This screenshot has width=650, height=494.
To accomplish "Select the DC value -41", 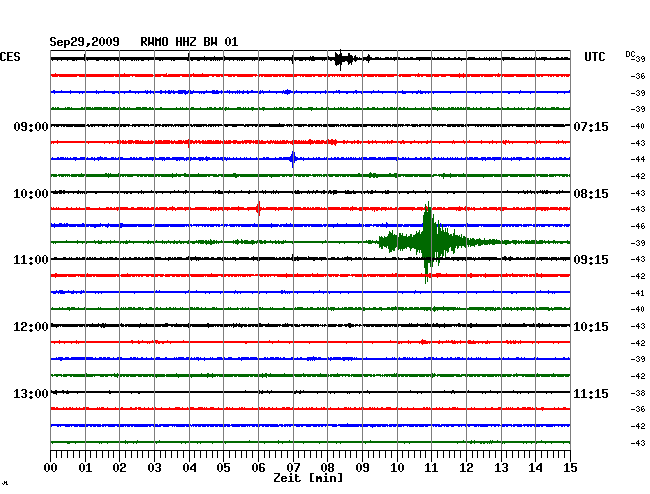I will point(638,293).
